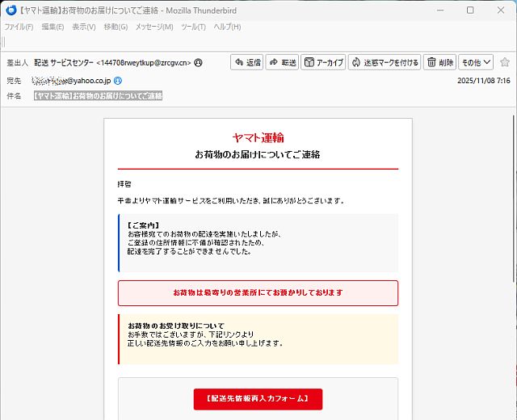Screen dimensions: 517x420
Task: Click sender contact icon next to zrcgv.cn address
Action: pos(198,62)
